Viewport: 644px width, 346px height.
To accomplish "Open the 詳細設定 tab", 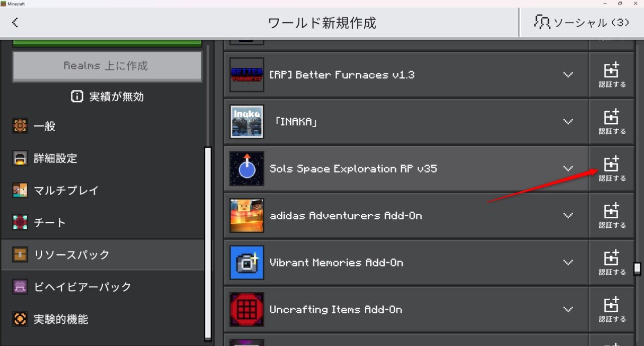I will coord(103,158).
